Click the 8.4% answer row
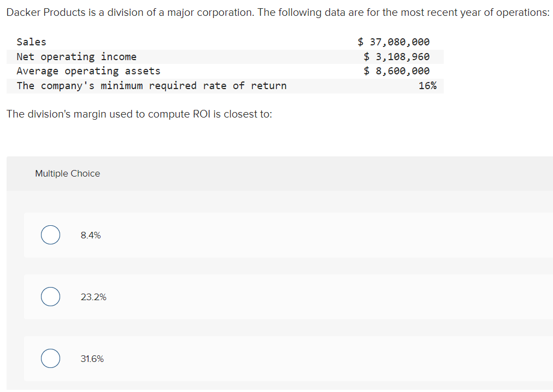This screenshot has height=392, width=553. pos(273,235)
